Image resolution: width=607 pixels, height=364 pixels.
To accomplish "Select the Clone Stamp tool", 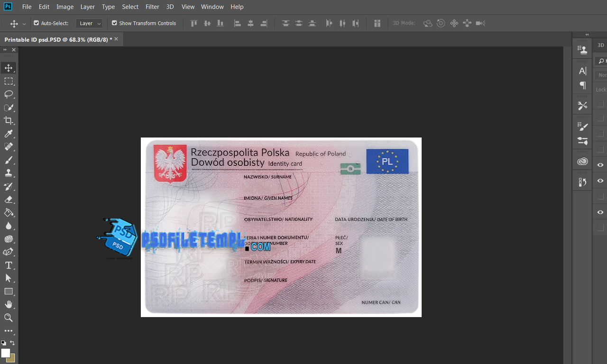I will click(x=9, y=173).
